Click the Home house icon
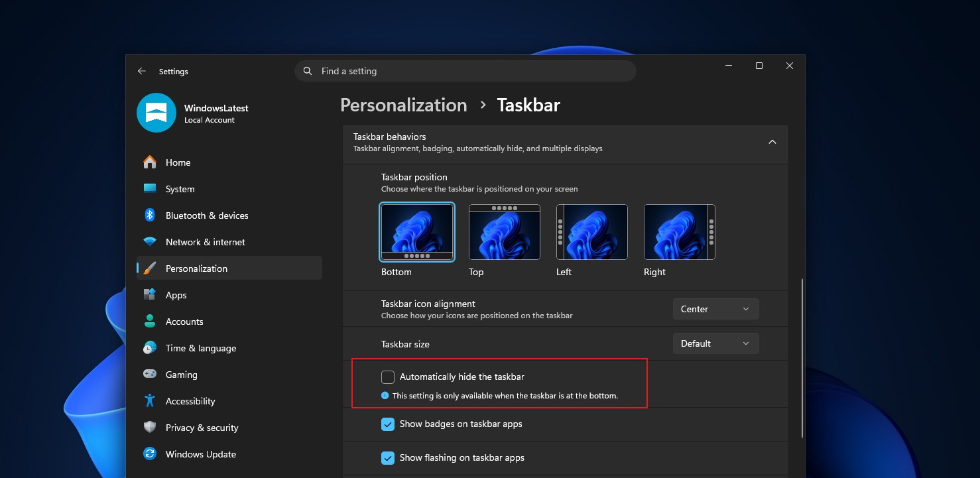Viewport: 980px width, 478px height. pyautogui.click(x=150, y=162)
